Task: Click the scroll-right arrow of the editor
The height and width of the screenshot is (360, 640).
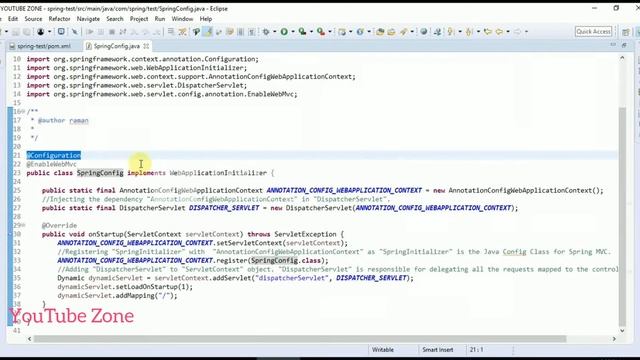Action: click(x=614, y=339)
